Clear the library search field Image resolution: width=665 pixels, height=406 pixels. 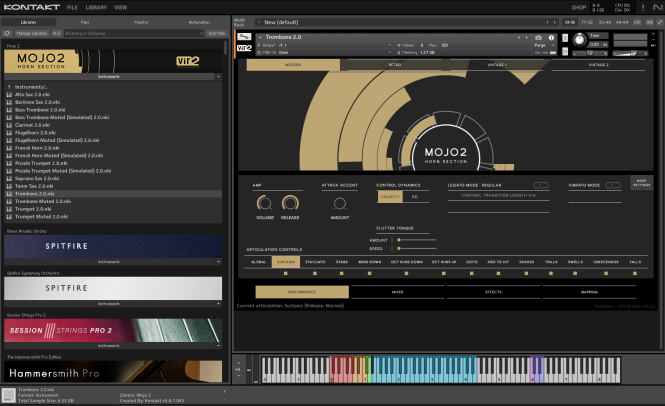(x=201, y=33)
